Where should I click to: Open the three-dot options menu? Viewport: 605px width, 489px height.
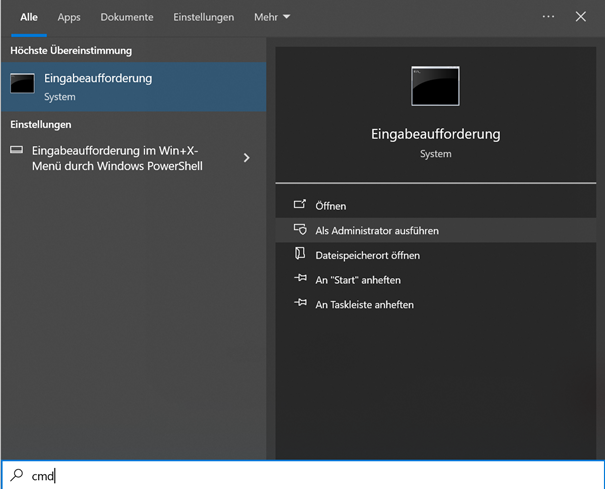tap(548, 17)
